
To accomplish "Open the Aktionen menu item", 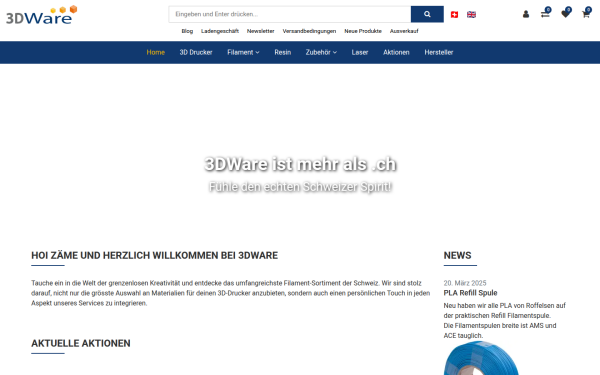I will coord(396,52).
